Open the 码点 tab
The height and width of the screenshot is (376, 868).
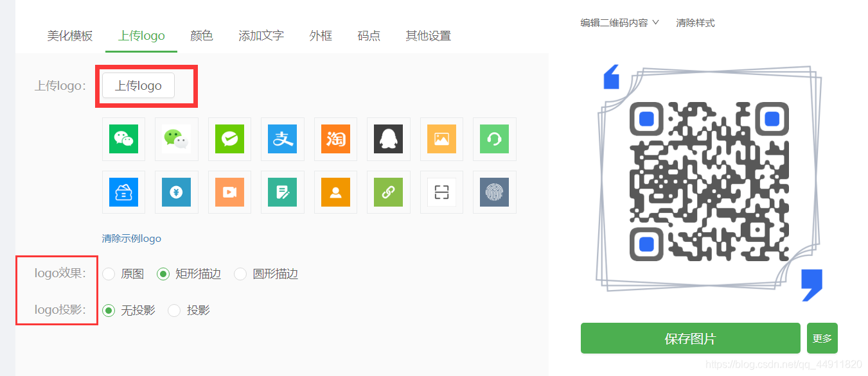[369, 36]
